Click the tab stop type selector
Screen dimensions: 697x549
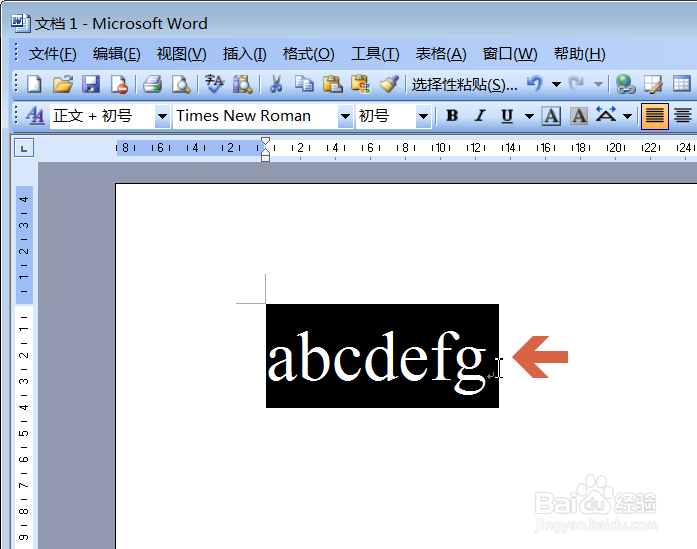pyautogui.click(x=24, y=148)
